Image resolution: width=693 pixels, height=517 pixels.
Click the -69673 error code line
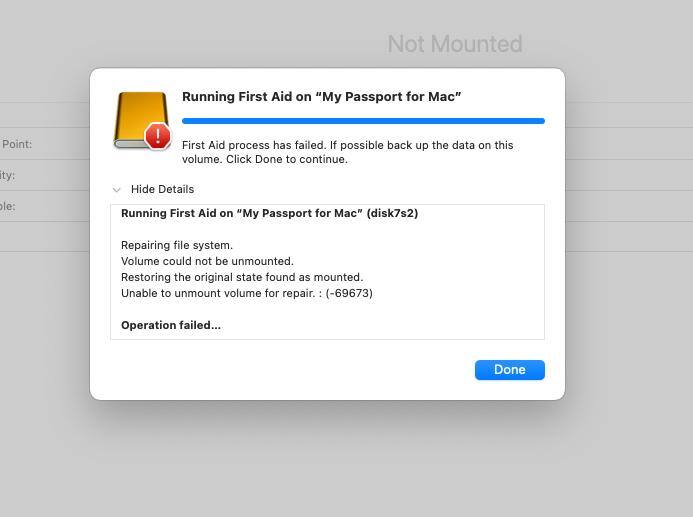247,293
